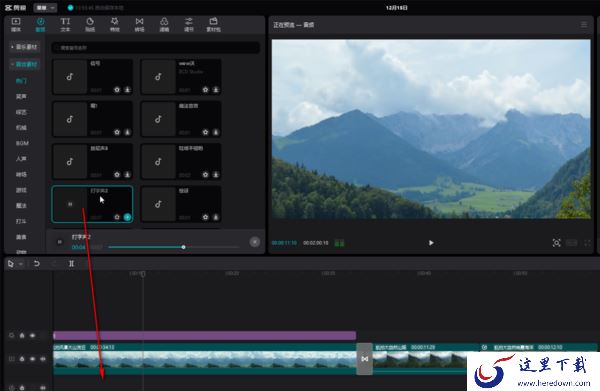Hide the main video track with eye icon

click(x=33, y=359)
